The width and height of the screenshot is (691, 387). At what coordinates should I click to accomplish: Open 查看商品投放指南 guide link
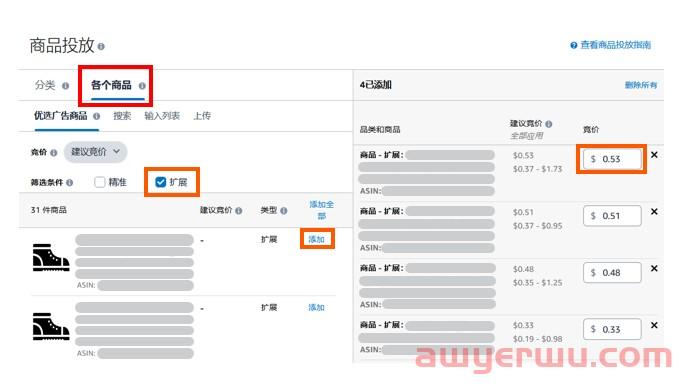[615, 45]
